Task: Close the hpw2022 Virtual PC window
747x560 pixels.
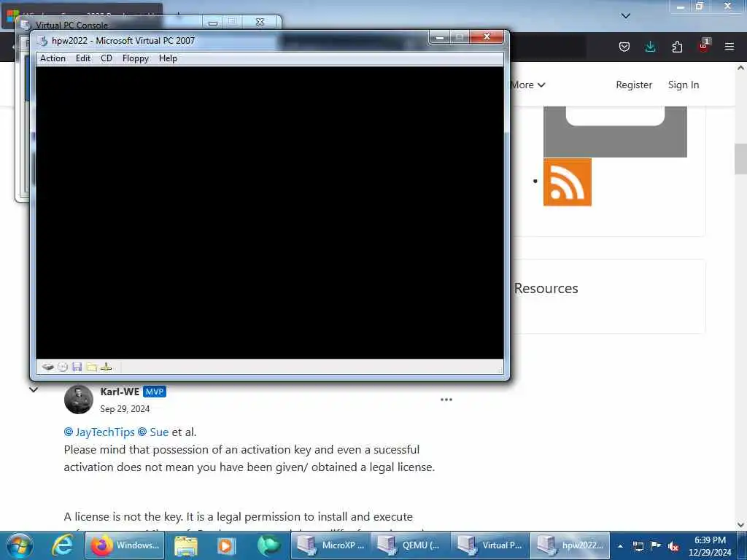Action: pyautogui.click(x=487, y=36)
